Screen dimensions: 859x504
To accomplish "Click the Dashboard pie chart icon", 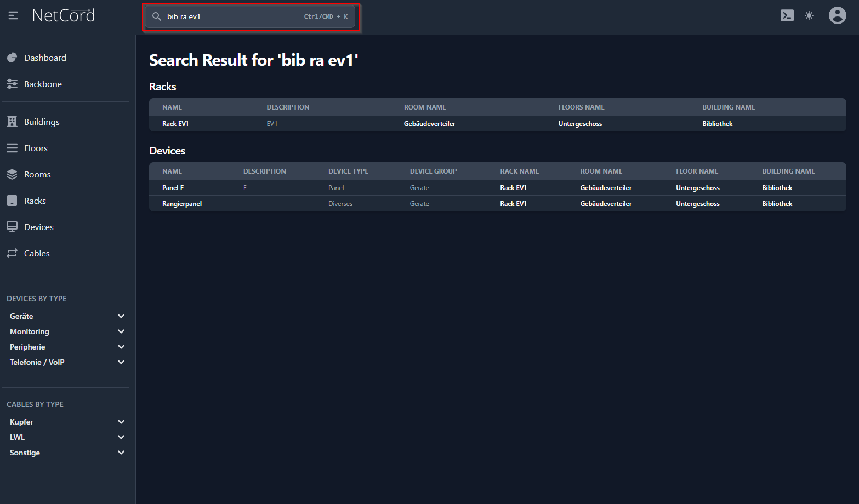I will [12, 58].
